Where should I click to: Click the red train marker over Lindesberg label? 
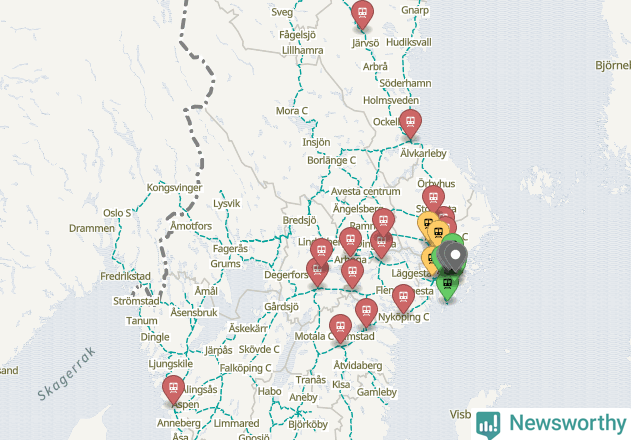(x=321, y=250)
